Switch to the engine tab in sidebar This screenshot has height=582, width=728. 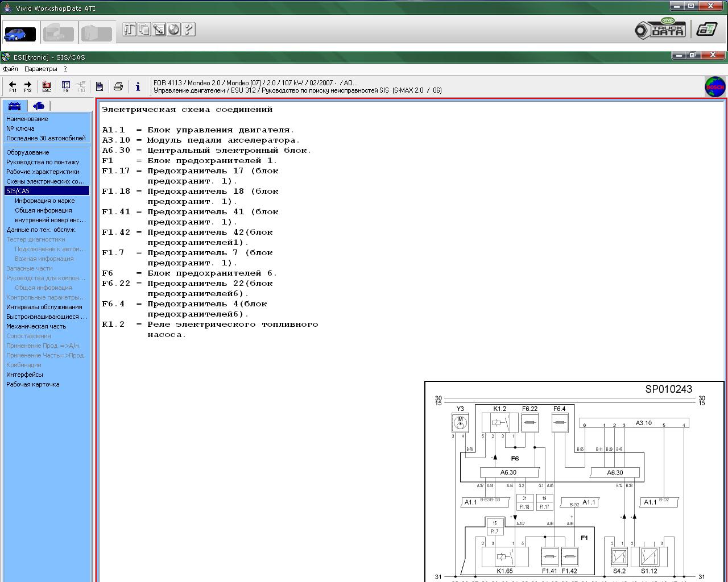click(39, 106)
